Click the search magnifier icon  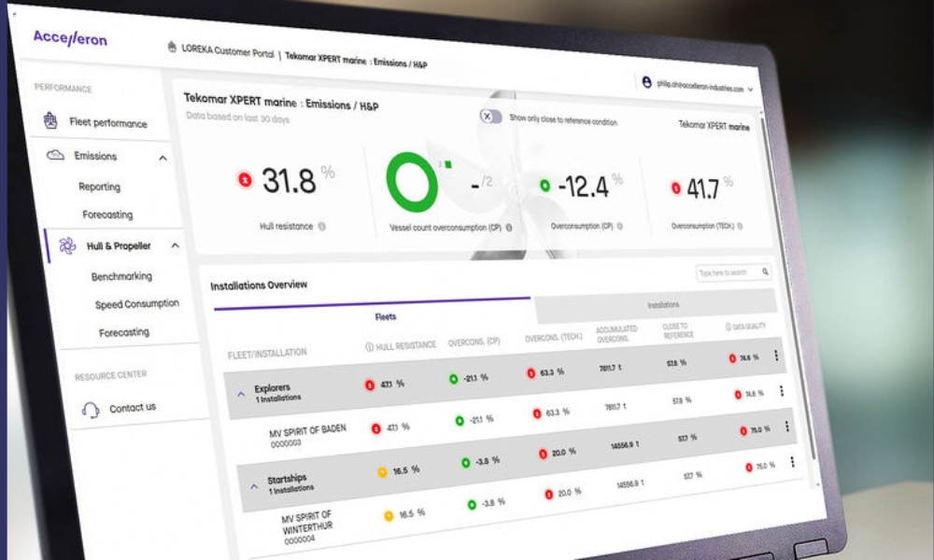[765, 273]
